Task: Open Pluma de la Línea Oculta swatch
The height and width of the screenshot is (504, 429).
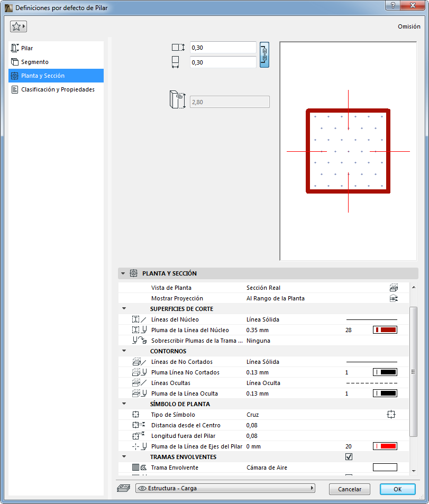Action: click(385, 393)
